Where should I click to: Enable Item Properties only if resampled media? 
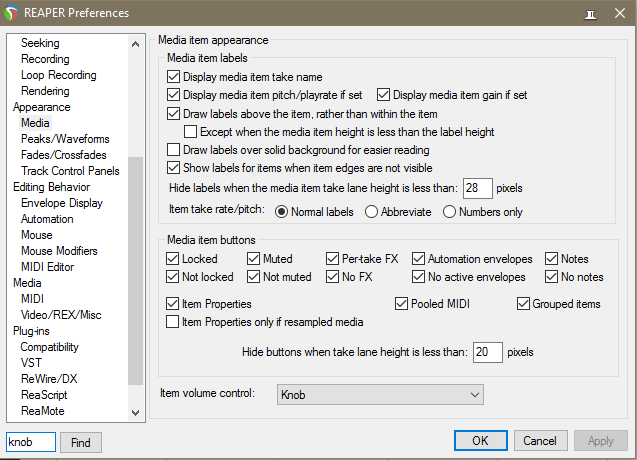pos(172,322)
